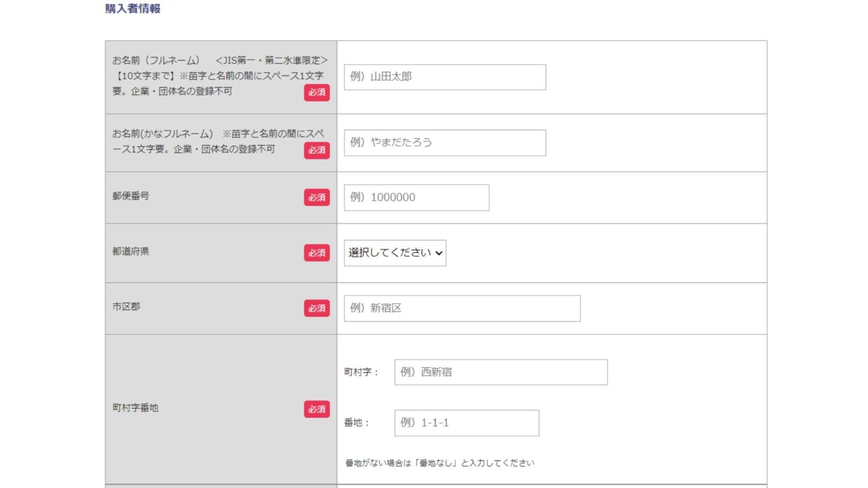Select the 番地 input showing 例）1-1-1
Viewport: 868px width, 488px height.
point(466,422)
